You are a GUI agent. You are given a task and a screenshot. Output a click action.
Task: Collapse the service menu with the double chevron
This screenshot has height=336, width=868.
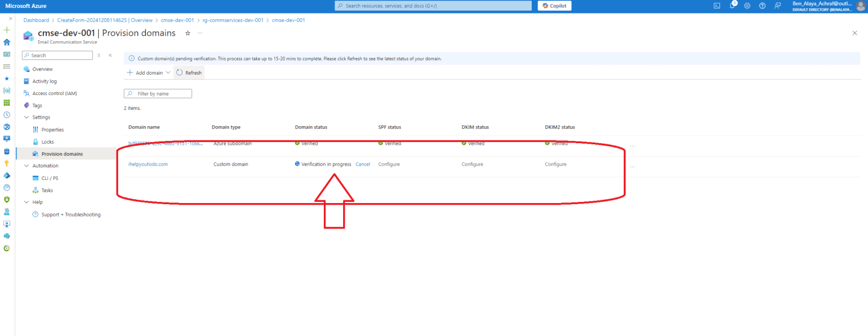110,55
